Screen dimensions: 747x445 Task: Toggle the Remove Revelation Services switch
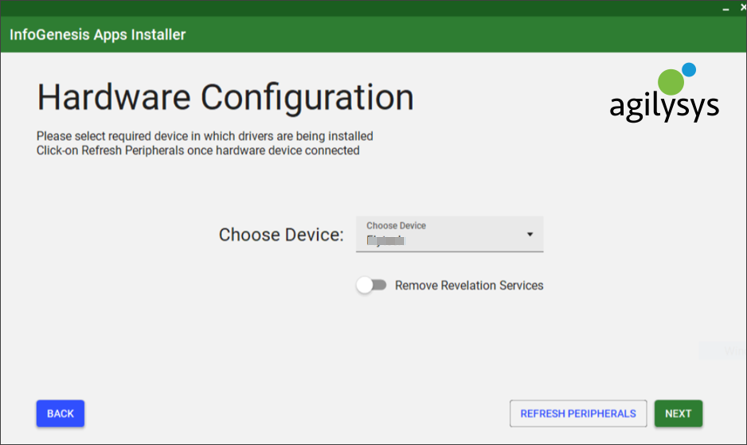[x=372, y=285]
